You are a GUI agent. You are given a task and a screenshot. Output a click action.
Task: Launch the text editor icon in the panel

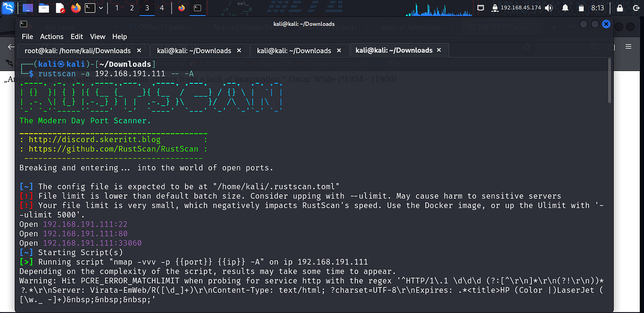[61, 8]
